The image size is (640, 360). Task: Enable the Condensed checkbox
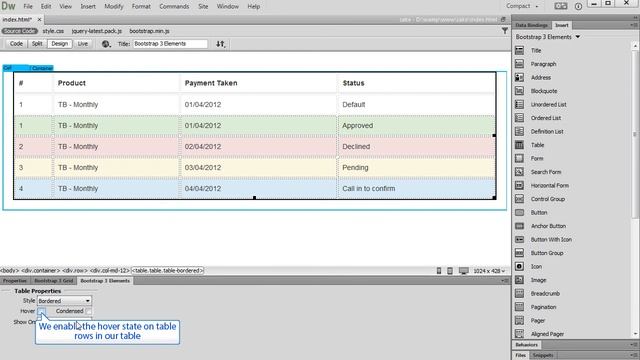point(89,311)
